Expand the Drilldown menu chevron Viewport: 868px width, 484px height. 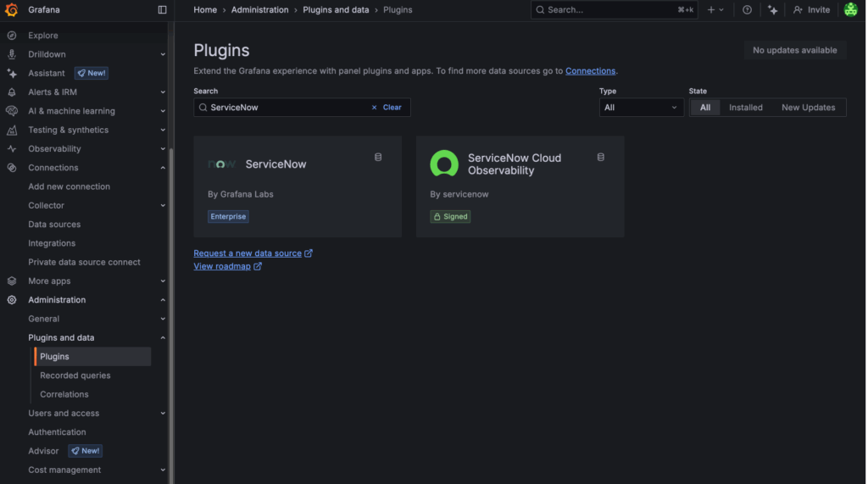coord(163,54)
